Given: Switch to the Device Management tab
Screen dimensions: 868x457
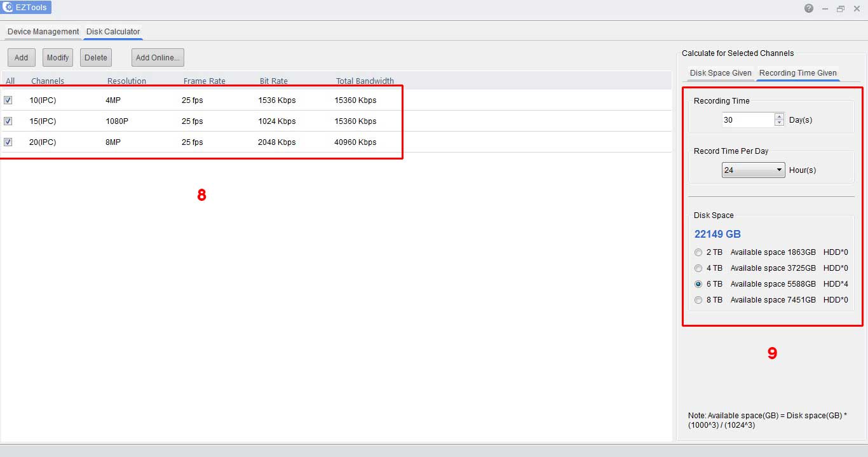Looking at the screenshot, I should tap(43, 31).
